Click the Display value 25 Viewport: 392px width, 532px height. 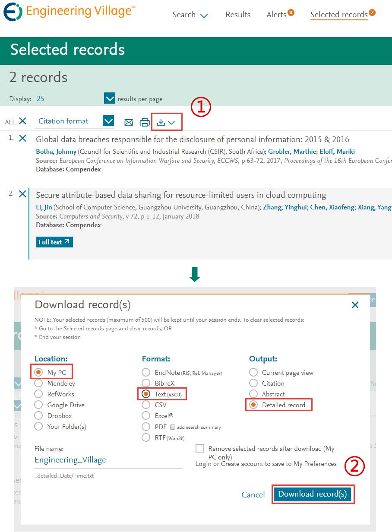point(41,98)
